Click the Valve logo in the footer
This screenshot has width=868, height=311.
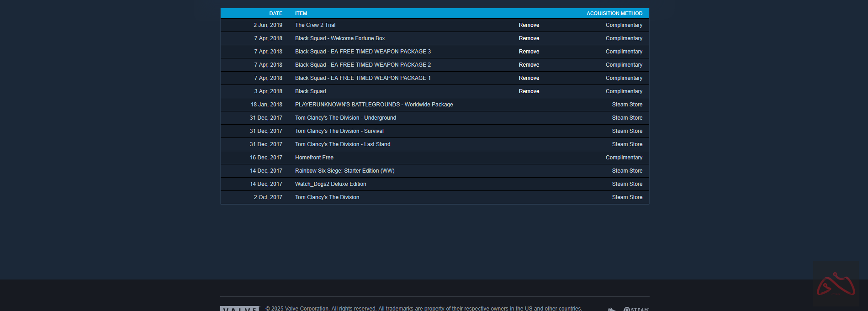[240, 309]
